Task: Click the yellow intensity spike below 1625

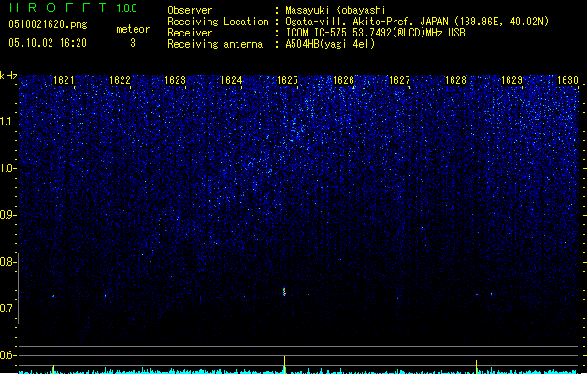Action: (284, 365)
